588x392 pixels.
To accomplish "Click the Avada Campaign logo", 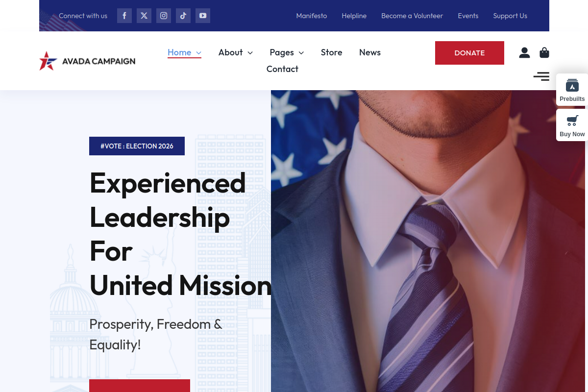I will [87, 61].
